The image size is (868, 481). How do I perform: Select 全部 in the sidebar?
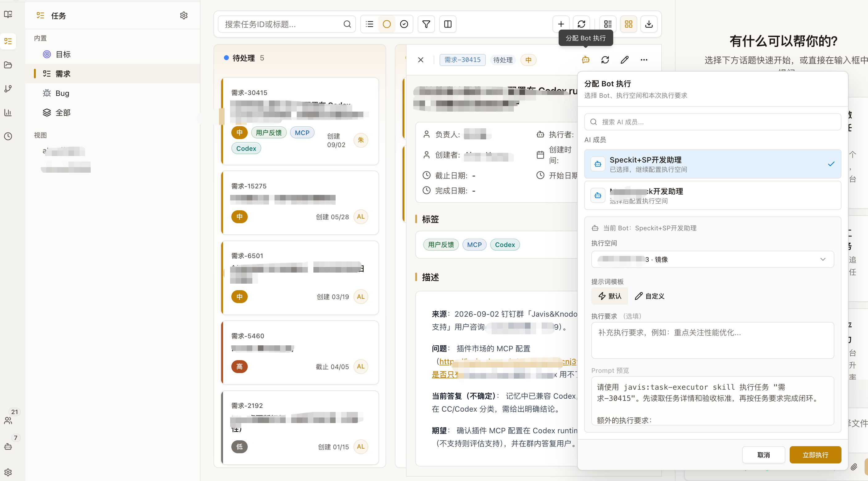(113, 113)
